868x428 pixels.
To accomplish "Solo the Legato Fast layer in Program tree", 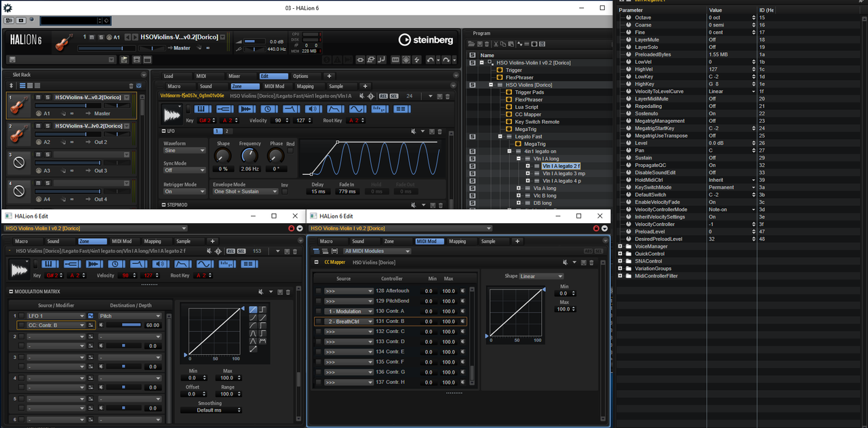I will coord(472,136).
